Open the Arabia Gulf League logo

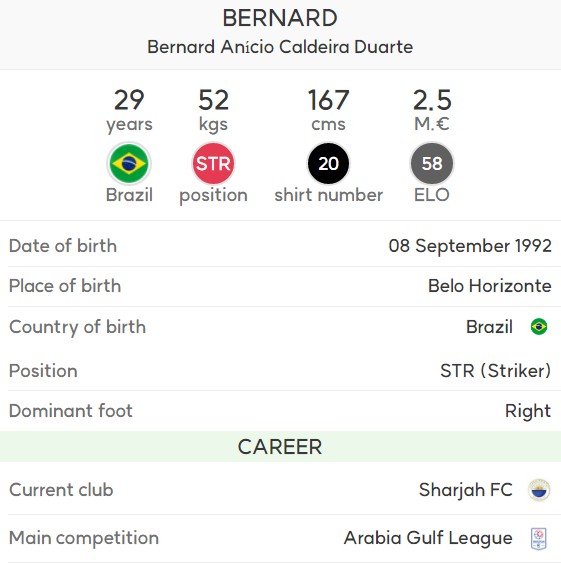pyautogui.click(x=539, y=538)
